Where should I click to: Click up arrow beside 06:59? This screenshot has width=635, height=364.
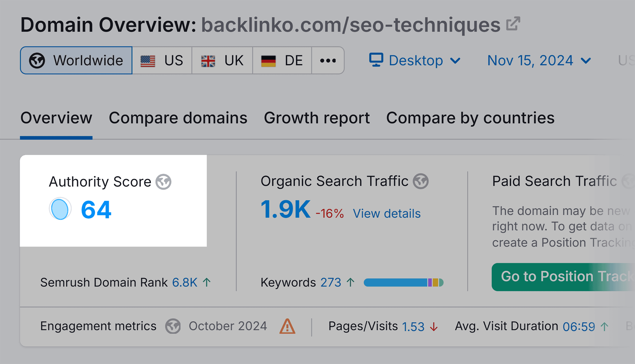pos(605,327)
